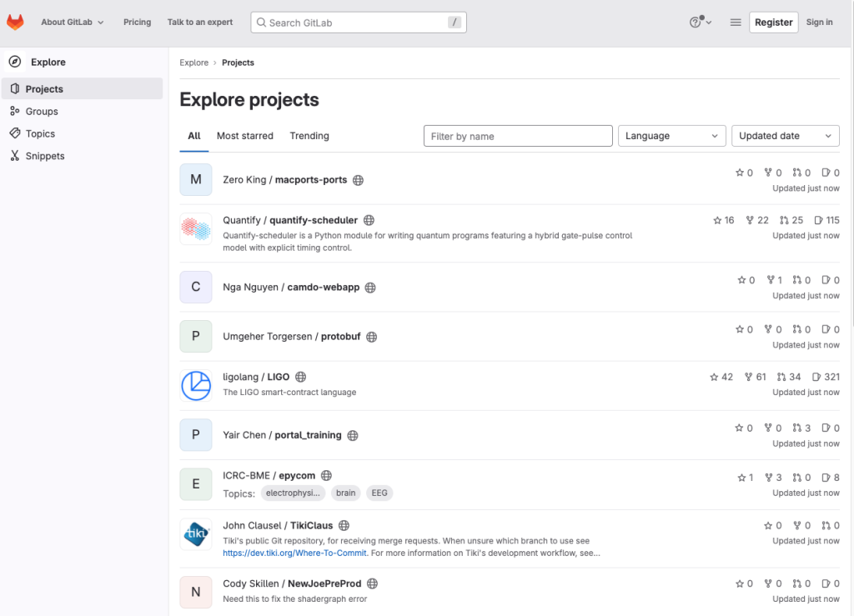
Task: Click public globe icon beside protobuf
Action: (x=371, y=337)
